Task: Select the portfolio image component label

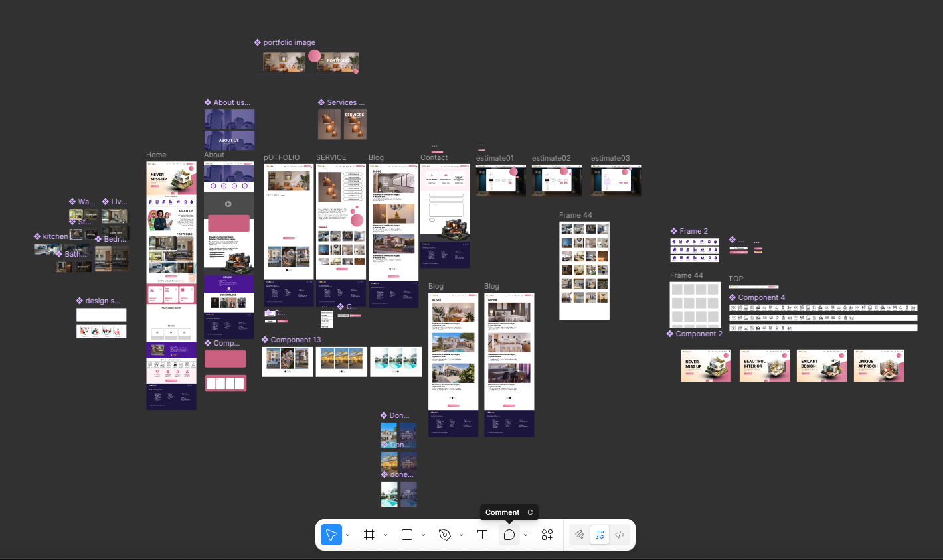Action: tap(289, 42)
